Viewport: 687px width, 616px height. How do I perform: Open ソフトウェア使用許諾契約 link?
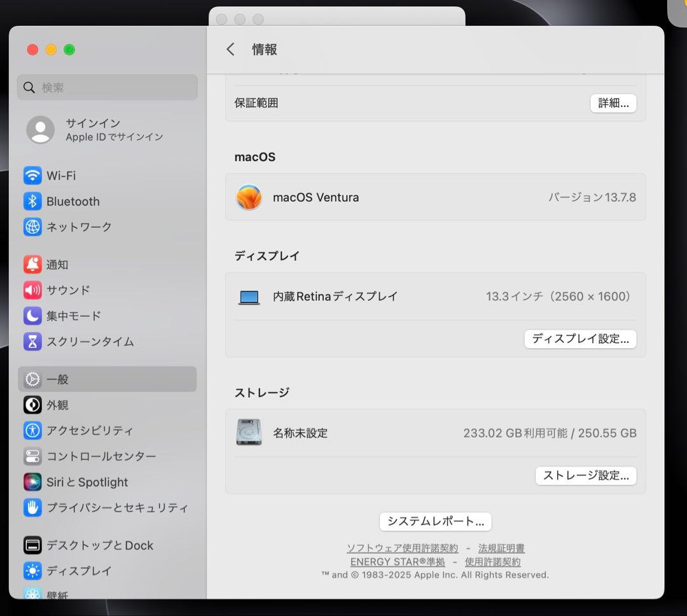(403, 548)
